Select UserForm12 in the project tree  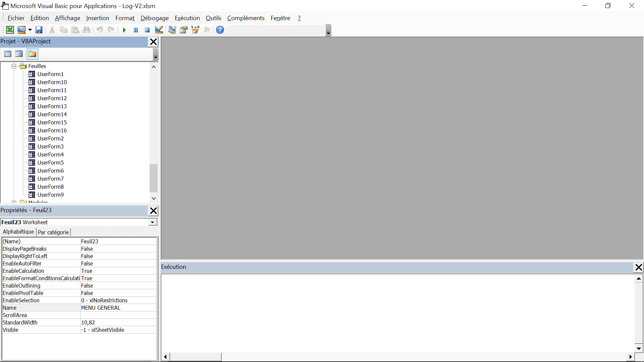coord(52,98)
